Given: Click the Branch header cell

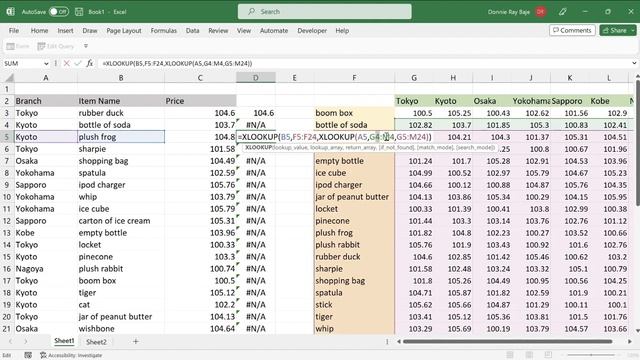Looking at the screenshot, I should 45,101.
